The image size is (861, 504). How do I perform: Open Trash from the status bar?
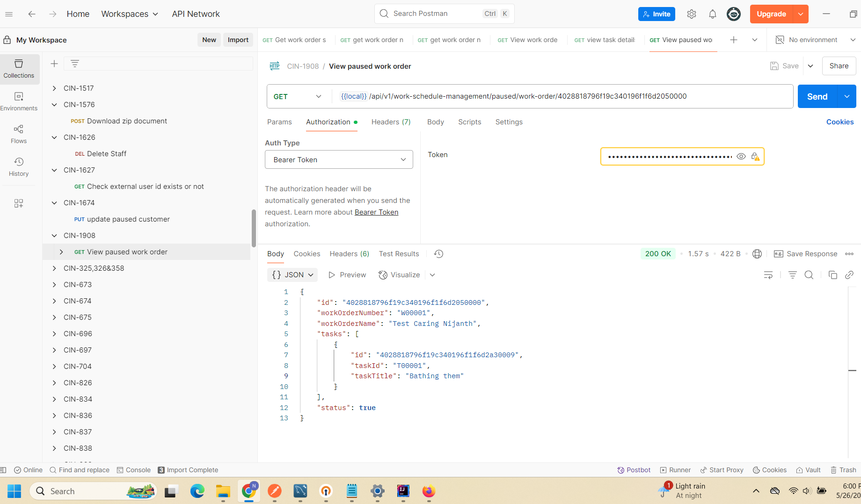tap(843, 470)
